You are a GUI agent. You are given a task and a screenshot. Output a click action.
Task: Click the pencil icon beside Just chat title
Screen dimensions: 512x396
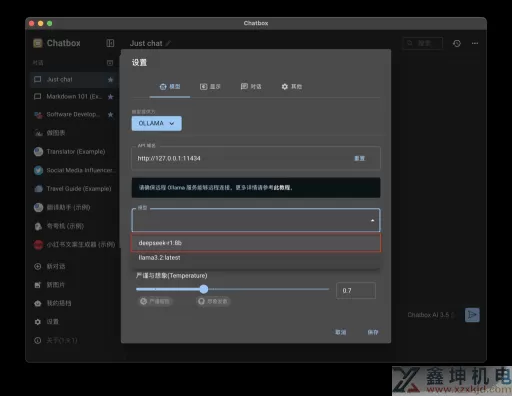tap(168, 43)
